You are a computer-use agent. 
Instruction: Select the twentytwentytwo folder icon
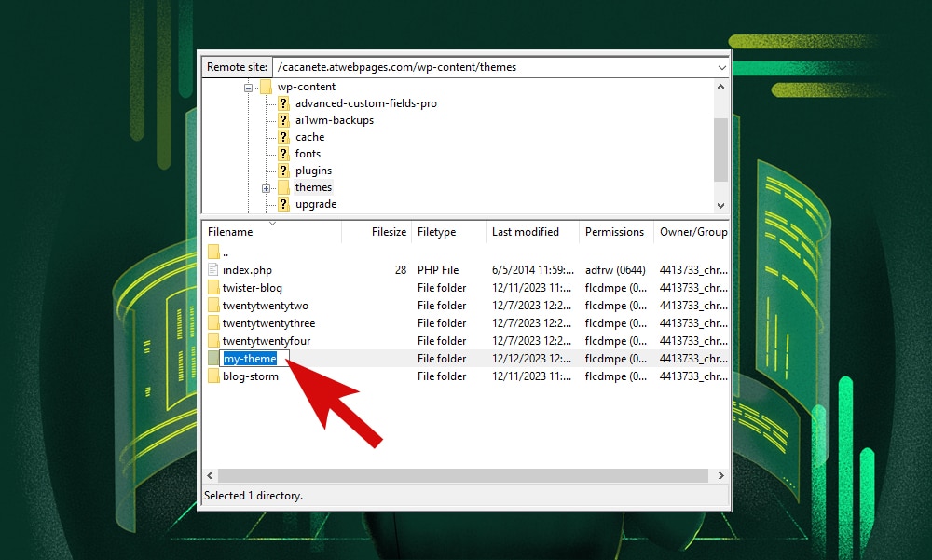pos(213,305)
